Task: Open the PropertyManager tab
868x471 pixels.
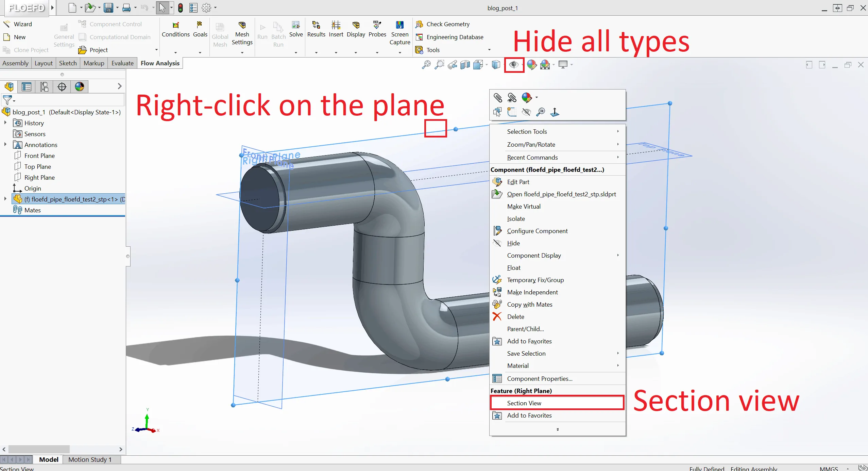Action: pyautogui.click(x=27, y=87)
